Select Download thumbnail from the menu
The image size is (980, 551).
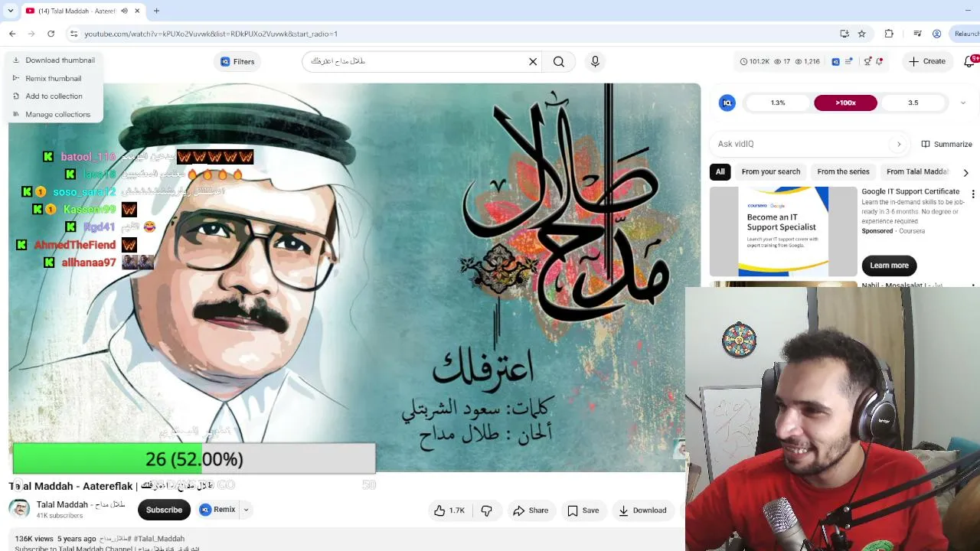54,60
